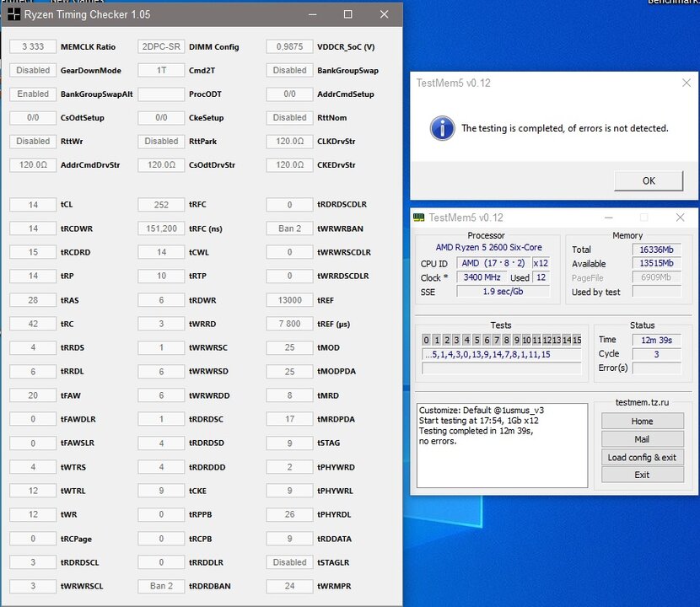Click the testmem.tz.ru label

click(642, 402)
